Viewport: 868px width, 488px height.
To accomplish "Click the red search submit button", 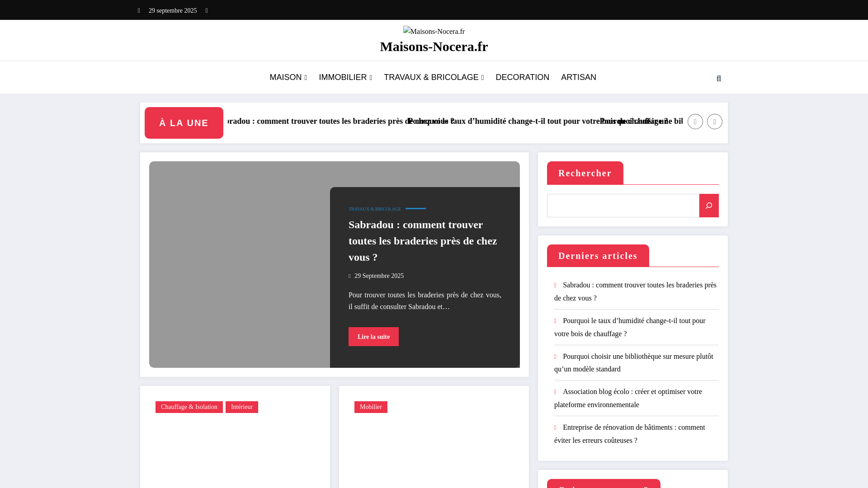I will 708,206.
